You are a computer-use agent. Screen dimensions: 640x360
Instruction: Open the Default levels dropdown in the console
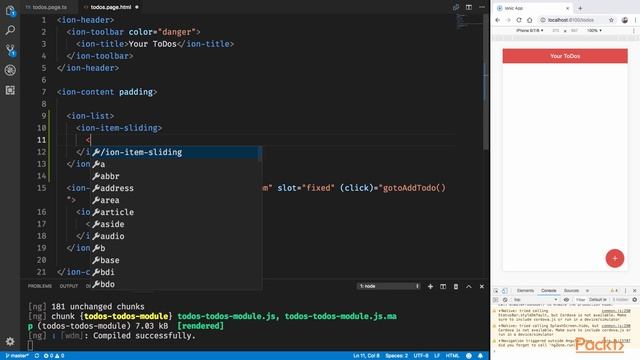tap(599, 300)
